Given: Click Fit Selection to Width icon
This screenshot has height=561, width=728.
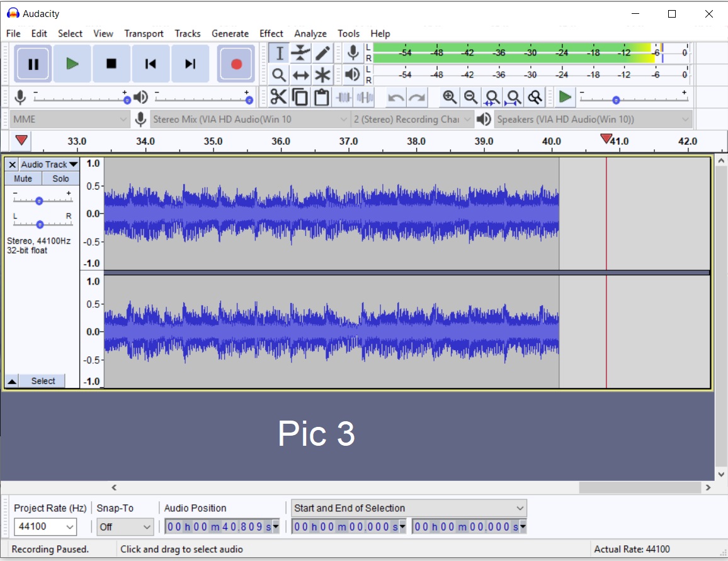Looking at the screenshot, I should [492, 97].
